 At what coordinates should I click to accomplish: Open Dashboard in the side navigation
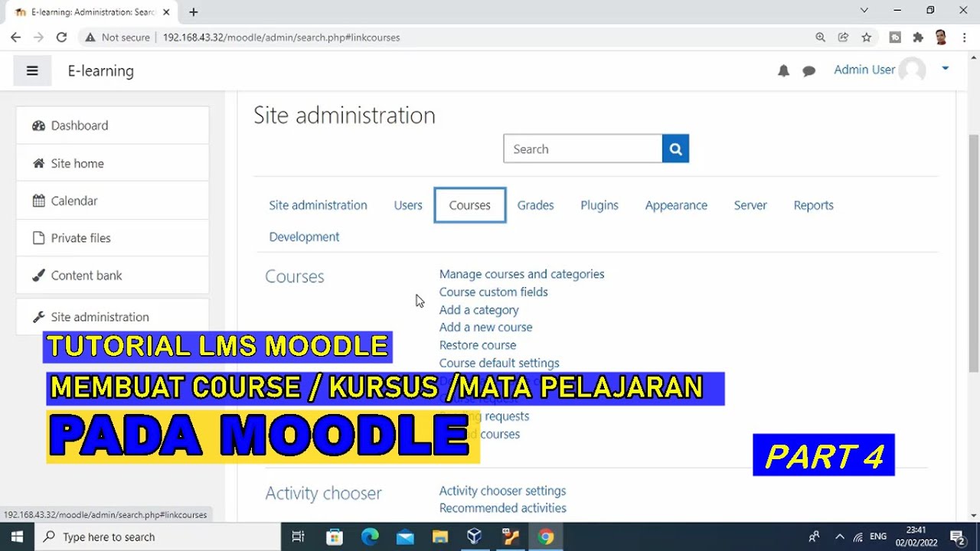113,126
